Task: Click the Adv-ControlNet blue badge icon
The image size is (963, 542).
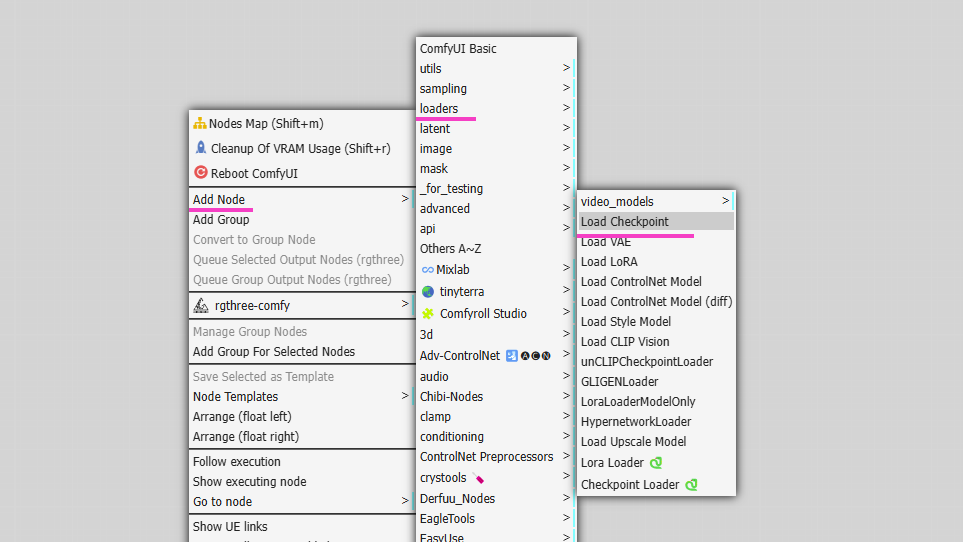Action: click(x=512, y=355)
